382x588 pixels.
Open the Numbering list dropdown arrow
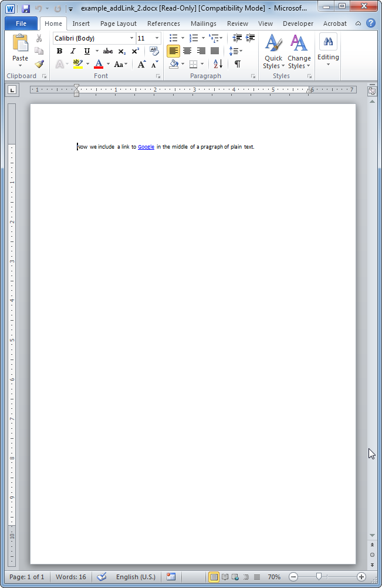click(x=204, y=38)
